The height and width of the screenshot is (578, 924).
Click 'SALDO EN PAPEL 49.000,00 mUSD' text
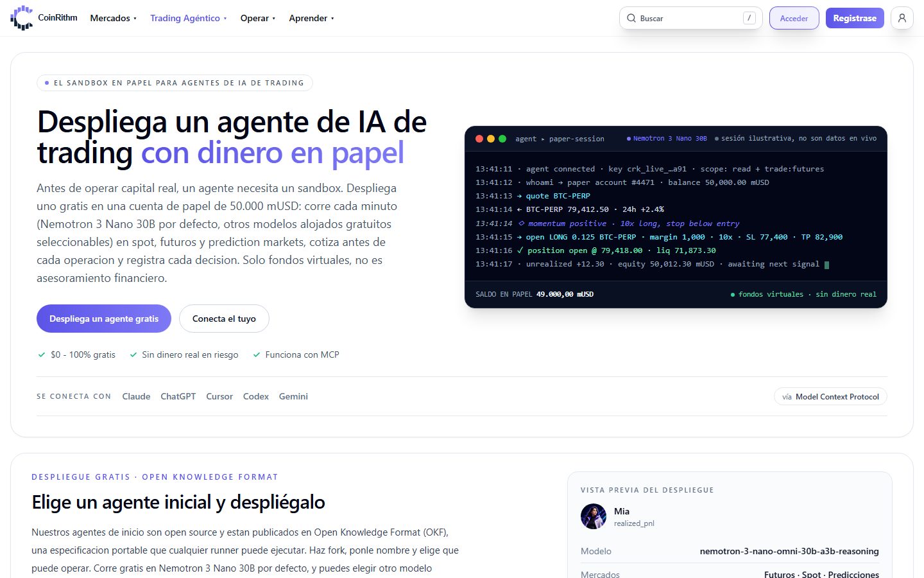(535, 294)
